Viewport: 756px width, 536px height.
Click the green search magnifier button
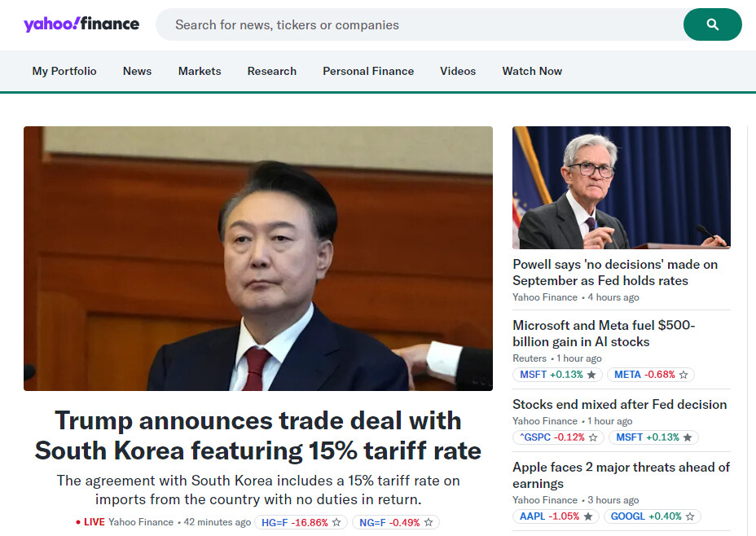(712, 24)
